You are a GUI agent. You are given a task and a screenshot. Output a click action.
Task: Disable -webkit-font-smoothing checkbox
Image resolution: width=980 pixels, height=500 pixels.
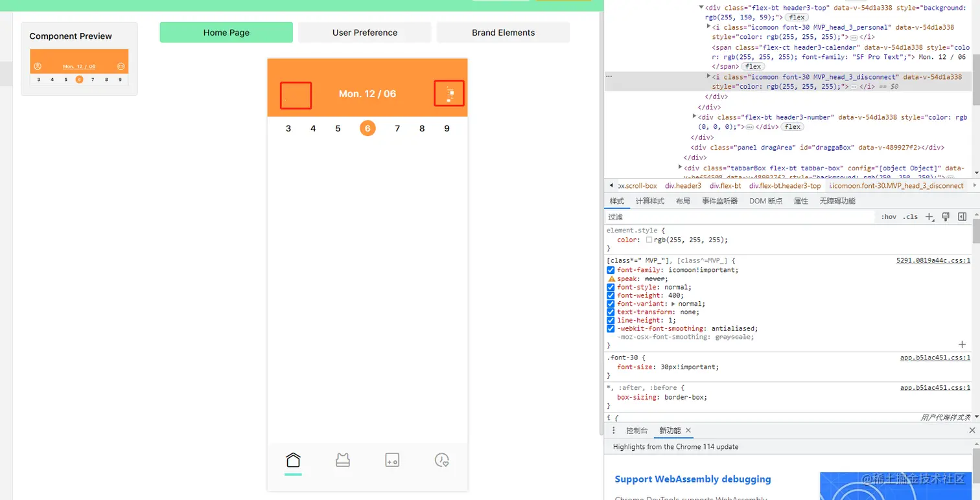point(611,329)
